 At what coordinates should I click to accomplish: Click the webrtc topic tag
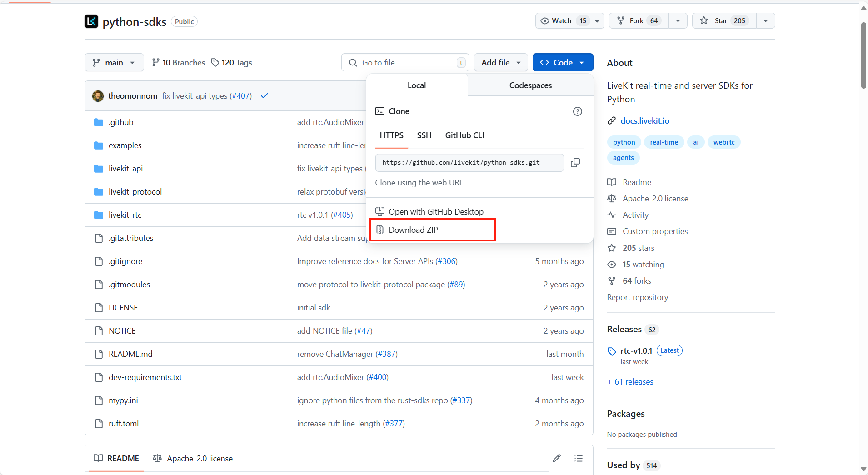coord(724,142)
